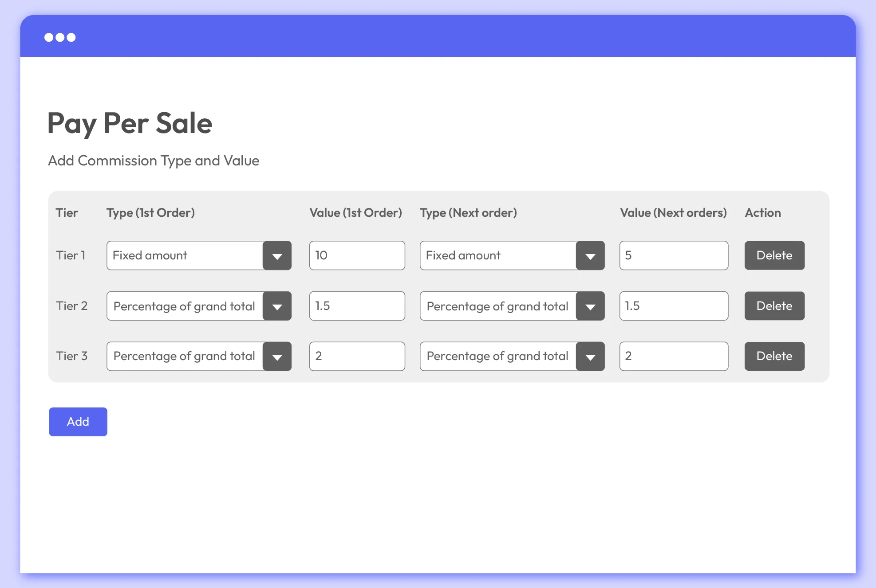Open Tier 1 first order type dropdown

pyautogui.click(x=276, y=256)
